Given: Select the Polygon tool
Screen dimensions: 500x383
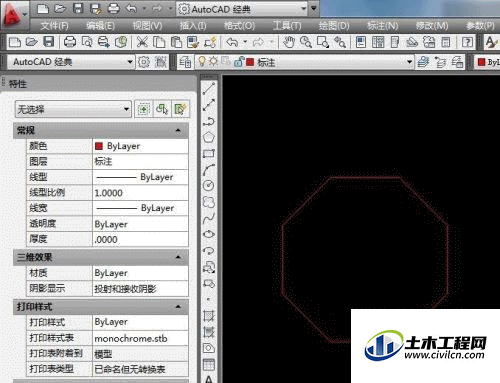Looking at the screenshot, I should coord(209,137).
